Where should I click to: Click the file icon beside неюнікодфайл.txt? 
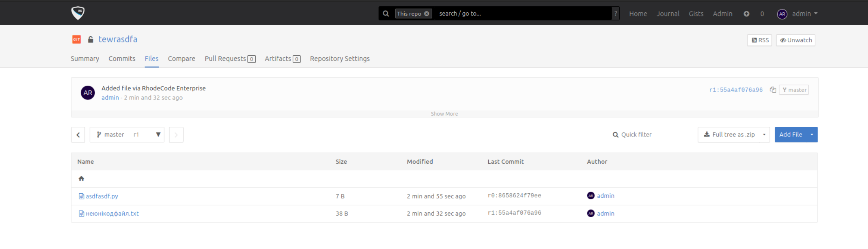tap(81, 213)
